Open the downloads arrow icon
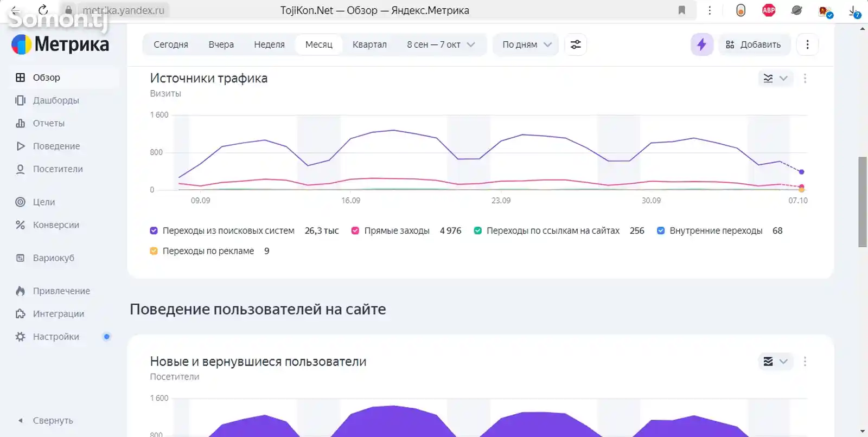The image size is (868, 437). 854,11
